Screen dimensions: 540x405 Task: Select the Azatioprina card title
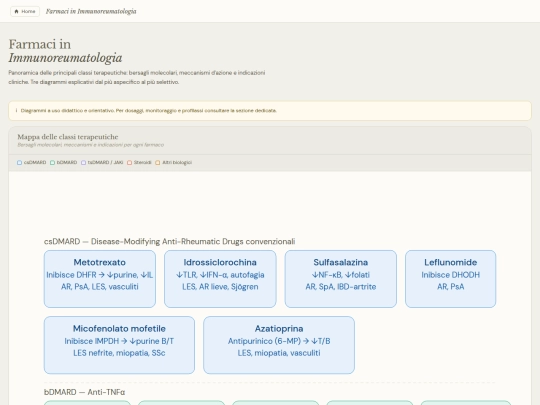tap(279, 329)
